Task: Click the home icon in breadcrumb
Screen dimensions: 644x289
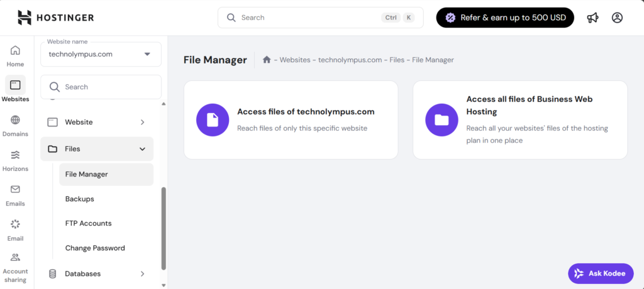Action: pyautogui.click(x=267, y=60)
